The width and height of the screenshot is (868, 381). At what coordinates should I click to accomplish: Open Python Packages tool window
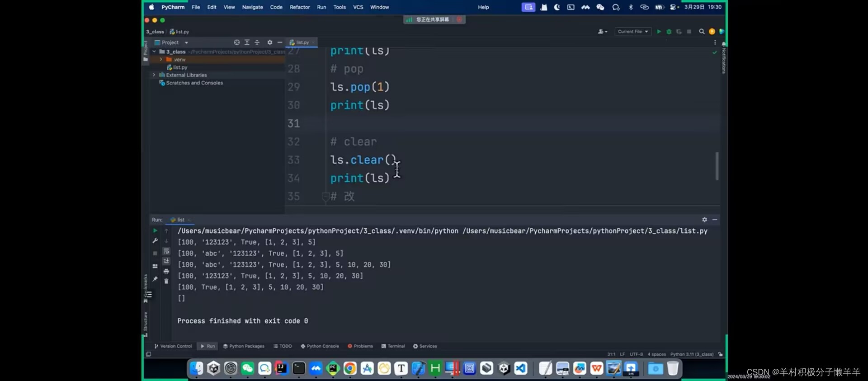[244, 346]
